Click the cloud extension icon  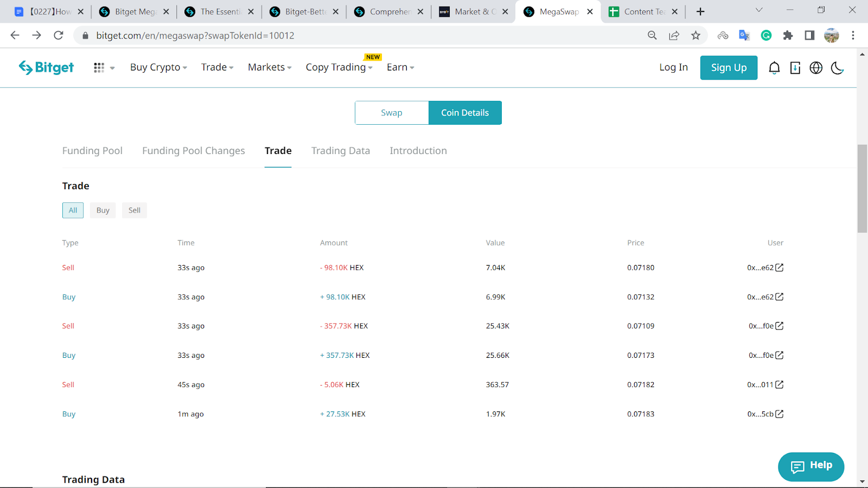[723, 35]
